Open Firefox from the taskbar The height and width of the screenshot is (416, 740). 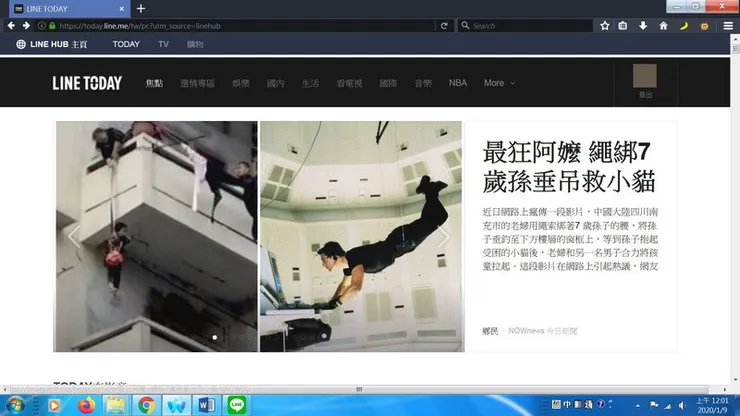pos(86,405)
